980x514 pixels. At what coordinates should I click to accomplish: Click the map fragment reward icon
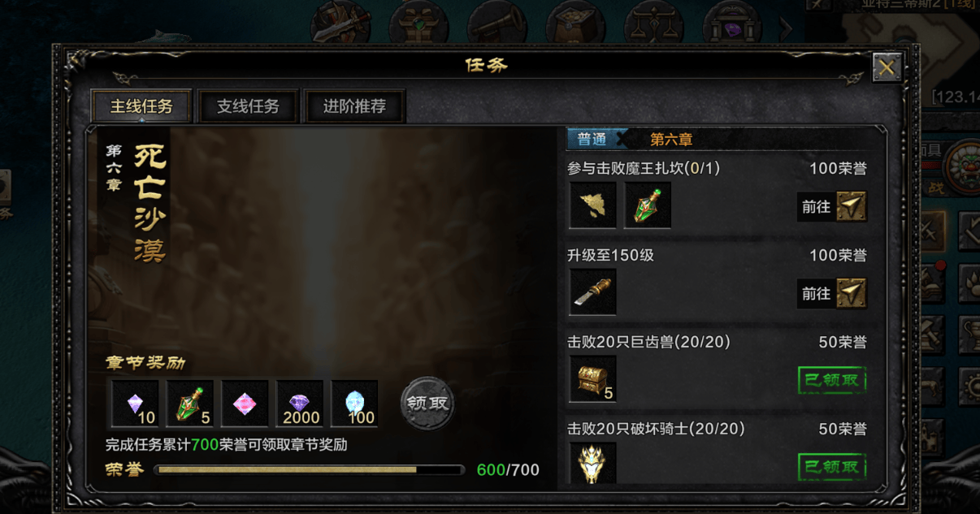(592, 205)
